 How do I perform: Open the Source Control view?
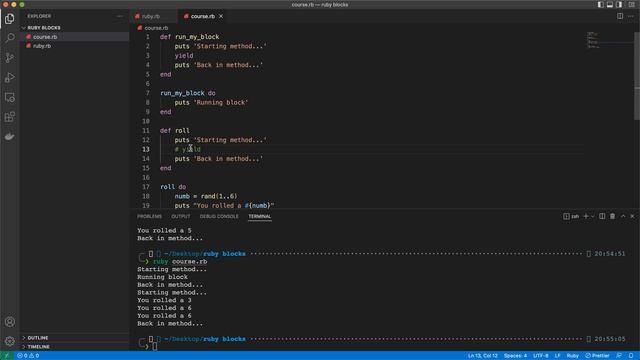point(9,58)
